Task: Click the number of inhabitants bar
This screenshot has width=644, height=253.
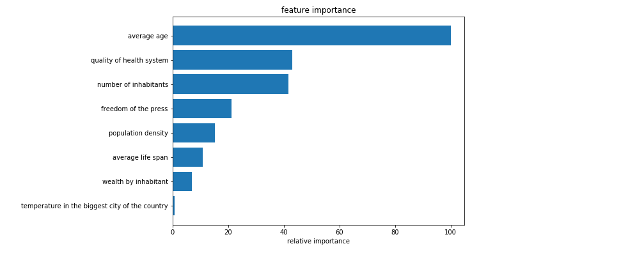Action: (x=230, y=84)
